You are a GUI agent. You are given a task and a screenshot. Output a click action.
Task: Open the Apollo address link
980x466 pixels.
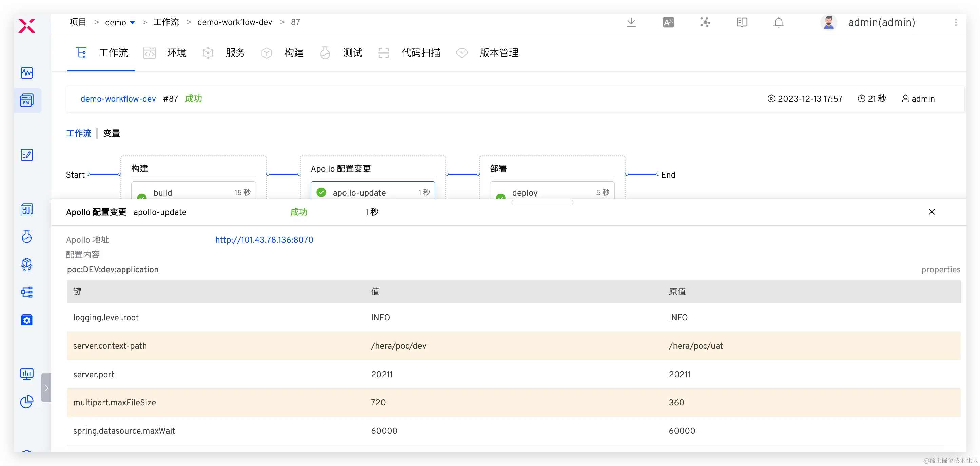264,240
